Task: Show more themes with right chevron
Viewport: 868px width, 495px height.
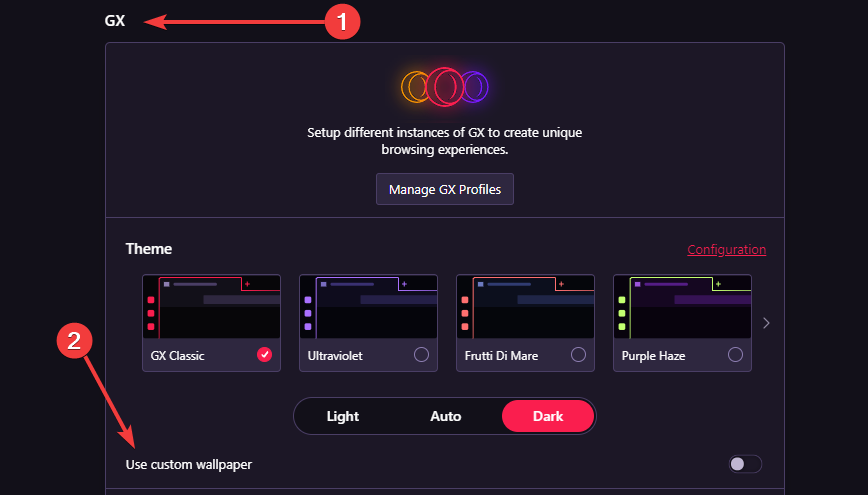Action: point(766,323)
